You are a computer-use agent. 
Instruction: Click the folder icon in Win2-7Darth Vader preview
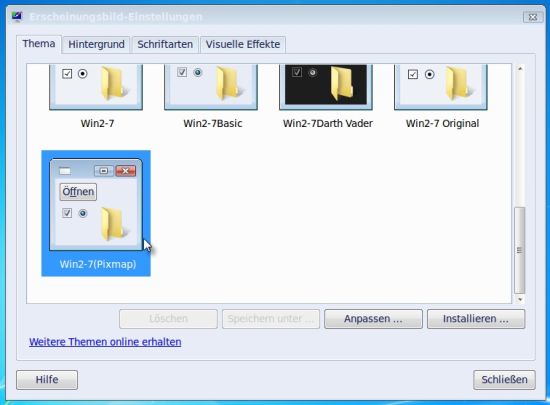tap(342, 83)
